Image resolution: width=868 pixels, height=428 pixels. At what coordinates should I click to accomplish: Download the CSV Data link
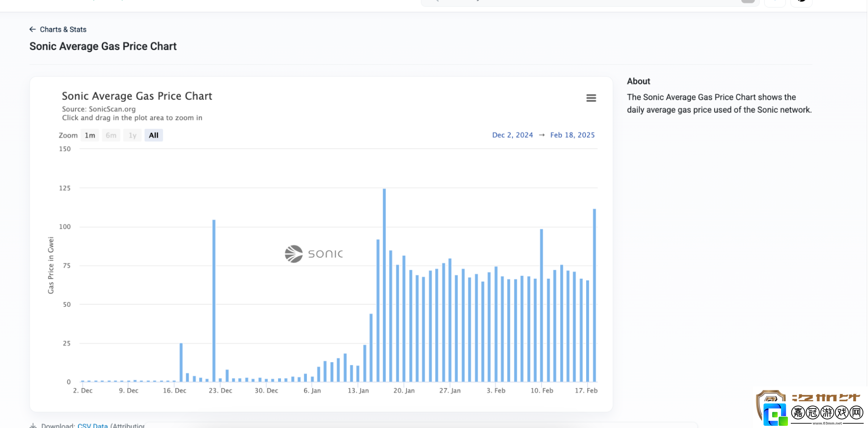tap(92, 425)
